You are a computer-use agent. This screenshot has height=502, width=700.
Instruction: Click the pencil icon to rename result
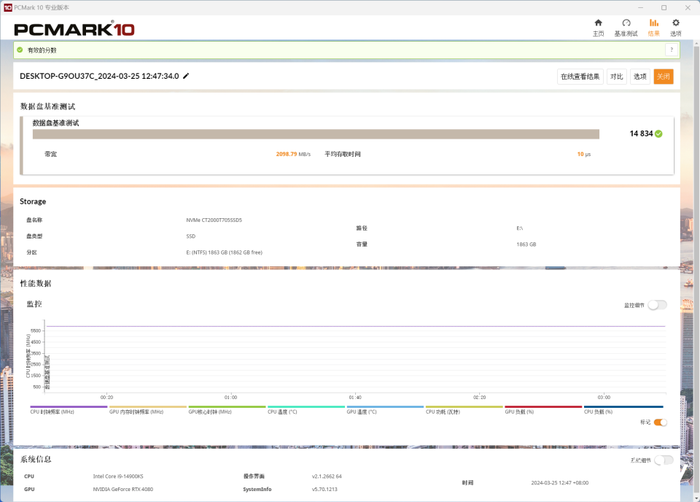pyautogui.click(x=186, y=76)
